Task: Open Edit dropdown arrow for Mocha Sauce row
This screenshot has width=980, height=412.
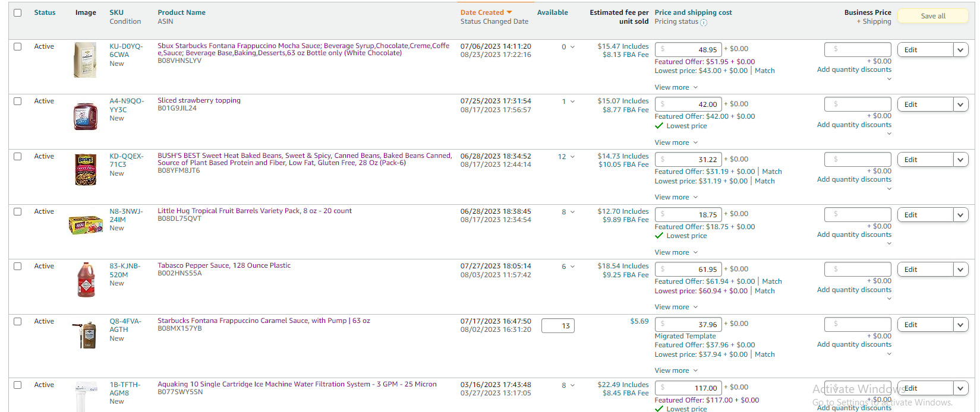Action: (x=961, y=50)
